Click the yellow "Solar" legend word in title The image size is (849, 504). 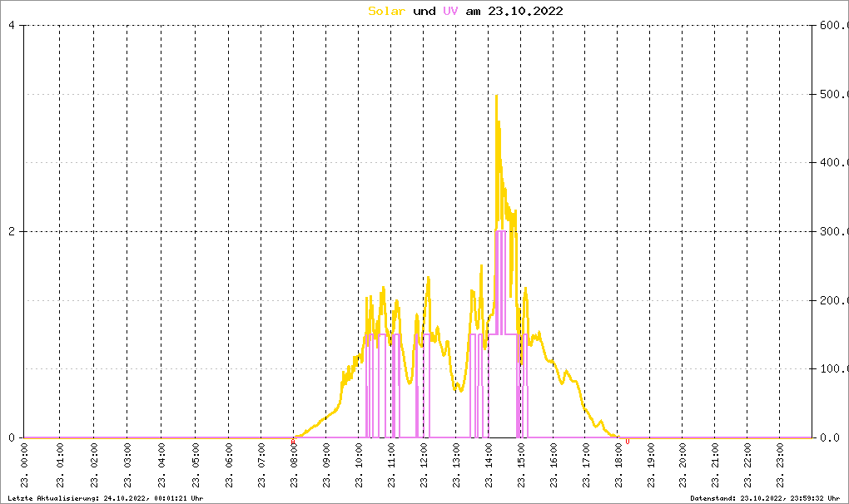point(386,11)
